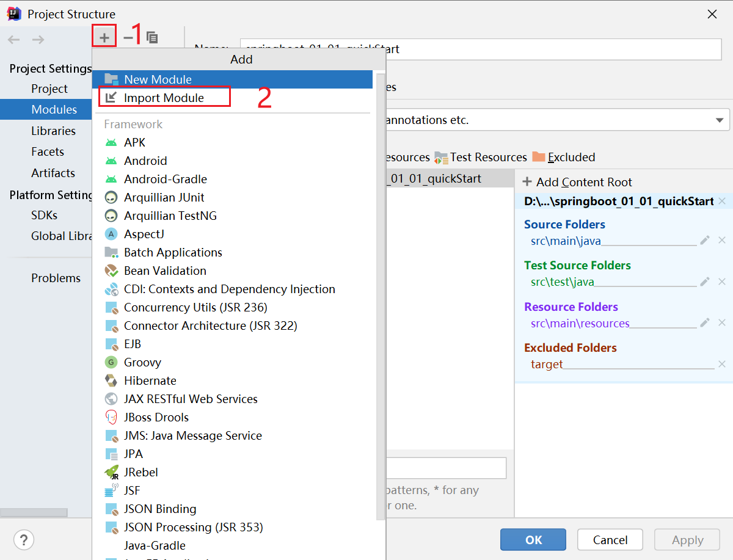Remove src\main\resources folder

[722, 323]
